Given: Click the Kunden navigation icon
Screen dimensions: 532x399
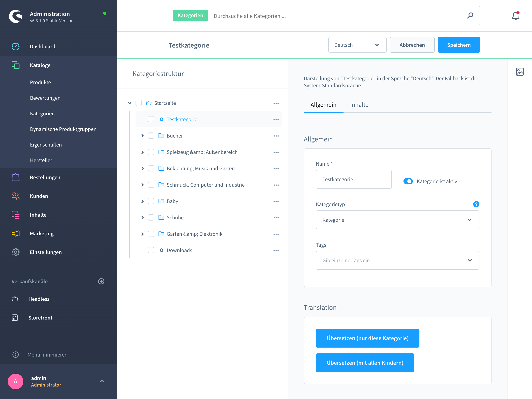Looking at the screenshot, I should 15,196.
